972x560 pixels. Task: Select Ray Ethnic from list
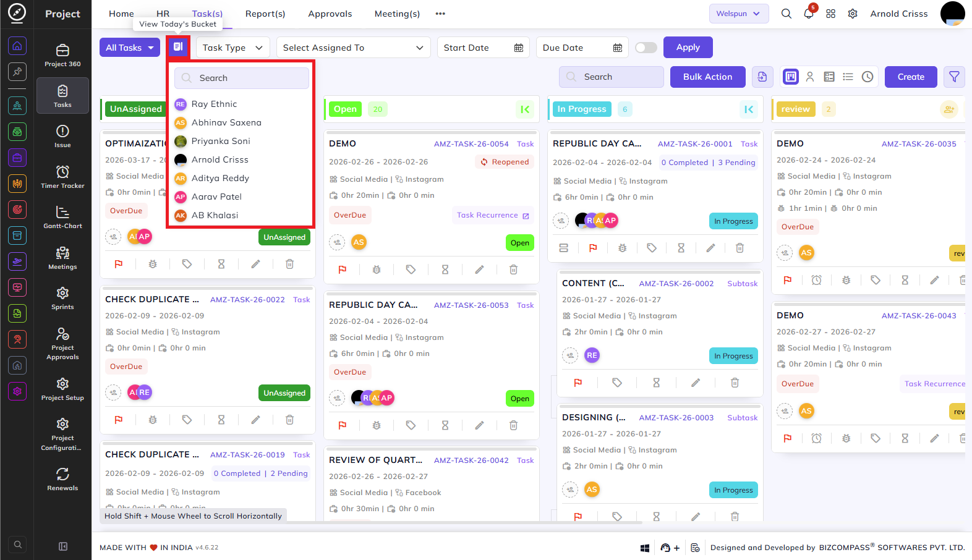[x=214, y=104]
